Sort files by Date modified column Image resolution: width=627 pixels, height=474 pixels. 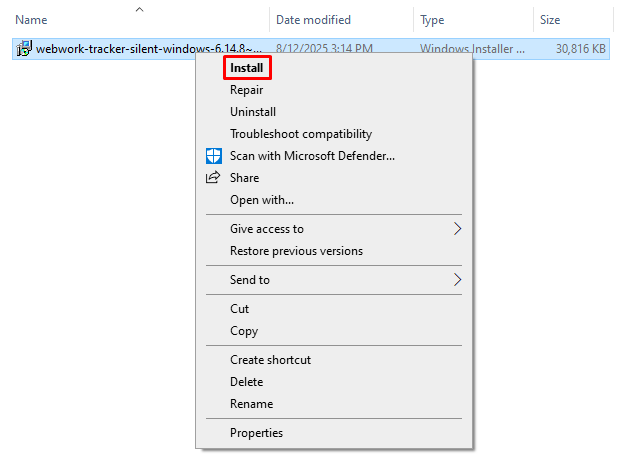pos(314,20)
